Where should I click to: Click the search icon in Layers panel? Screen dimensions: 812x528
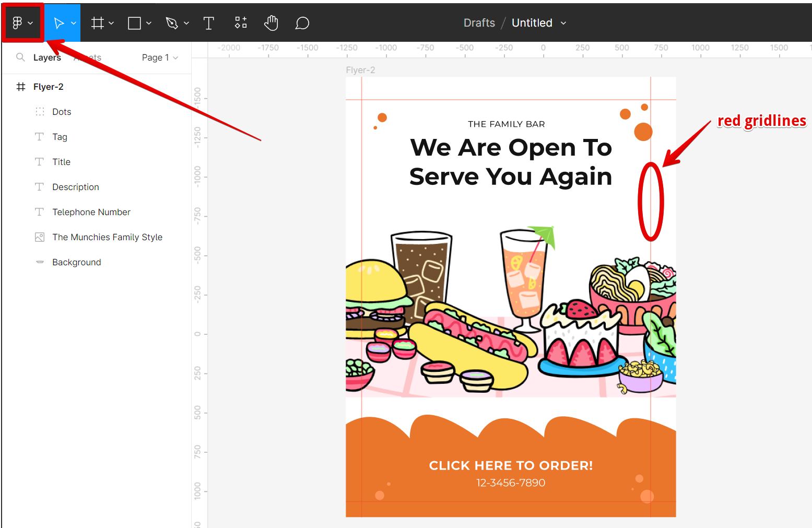(x=20, y=57)
